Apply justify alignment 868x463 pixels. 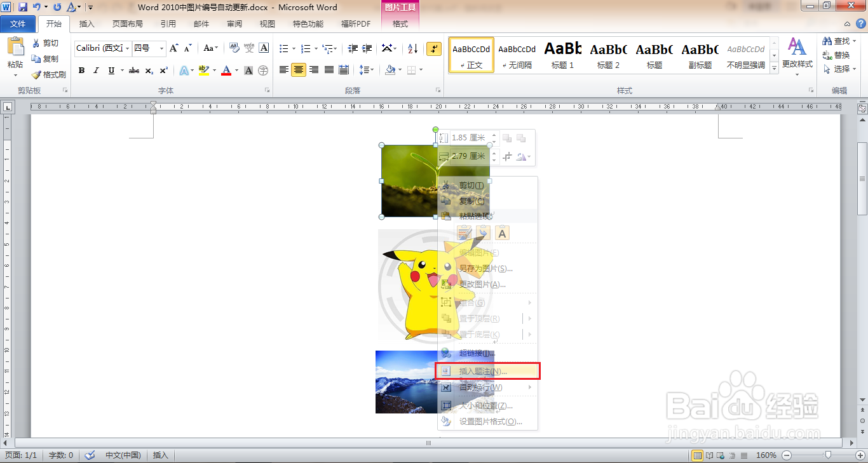[329, 70]
